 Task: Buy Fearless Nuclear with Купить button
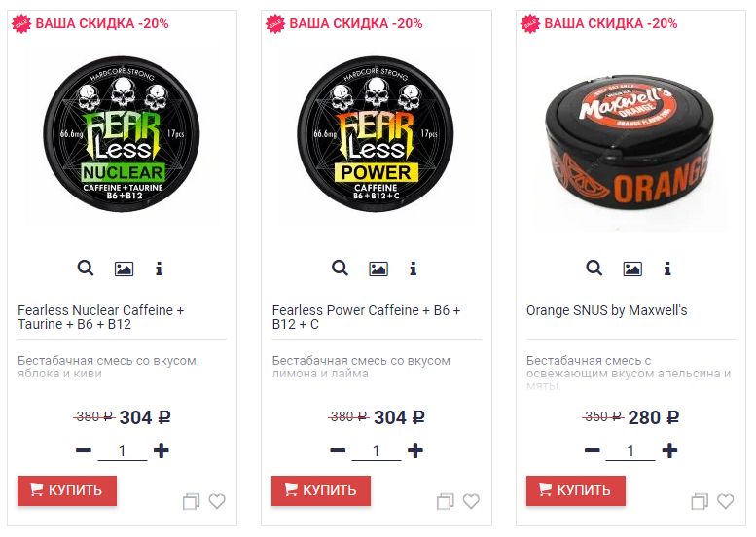pos(67,490)
